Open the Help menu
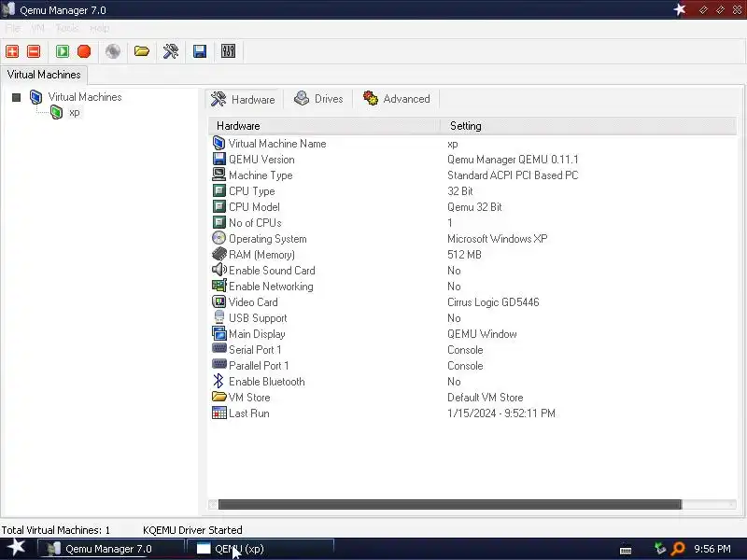 100,28
